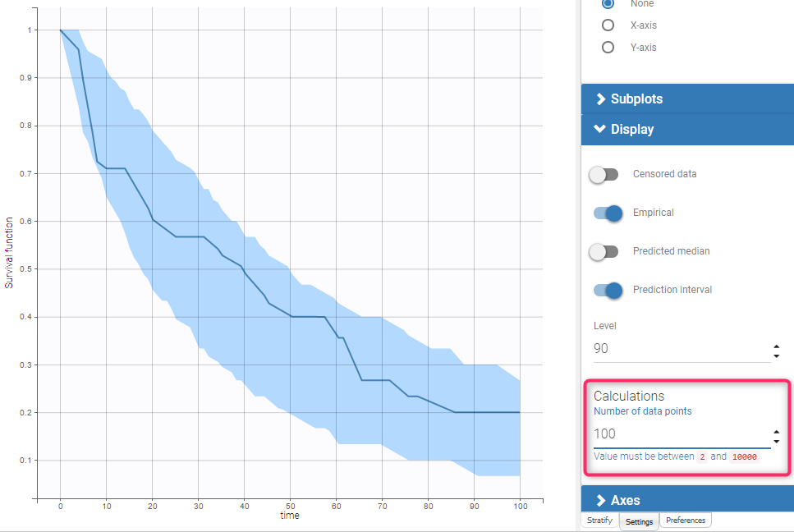Increase the Level value using its stepper arrow
This screenshot has width=794, height=532.
pos(775,345)
